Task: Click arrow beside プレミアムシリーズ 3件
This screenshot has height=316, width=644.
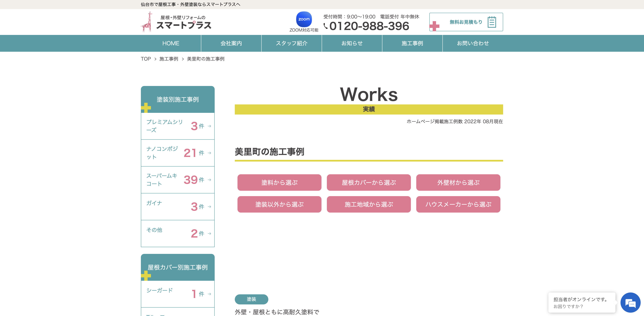Action: (209, 126)
